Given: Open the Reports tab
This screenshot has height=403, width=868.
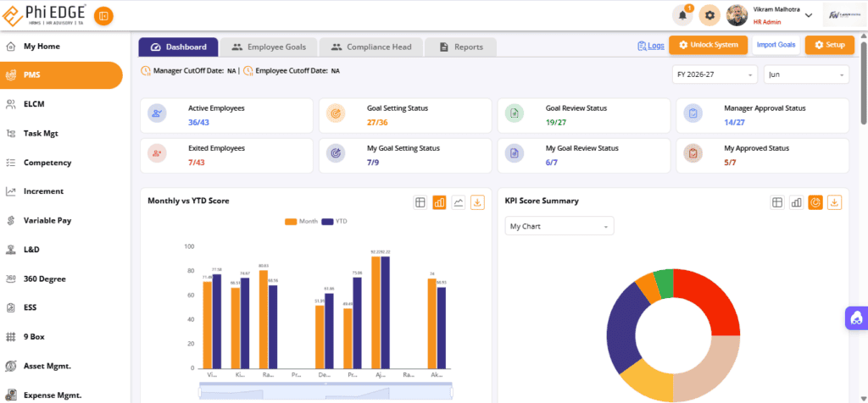Looking at the screenshot, I should point(460,47).
